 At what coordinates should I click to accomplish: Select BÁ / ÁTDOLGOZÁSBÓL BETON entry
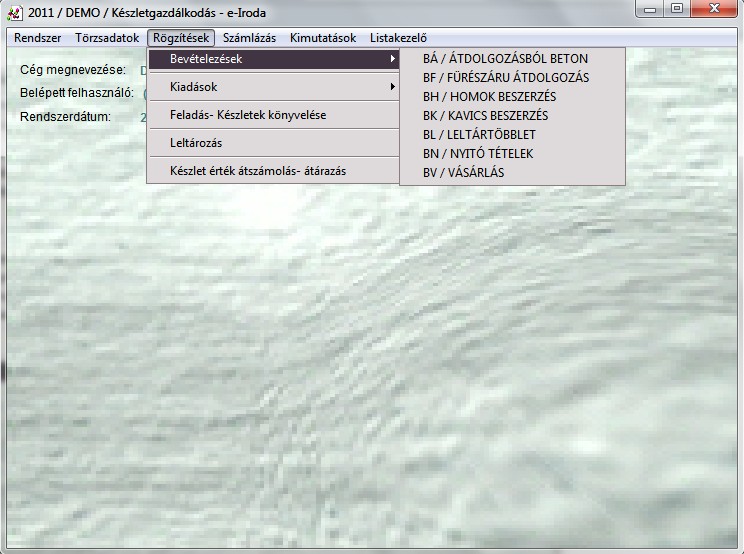point(505,59)
